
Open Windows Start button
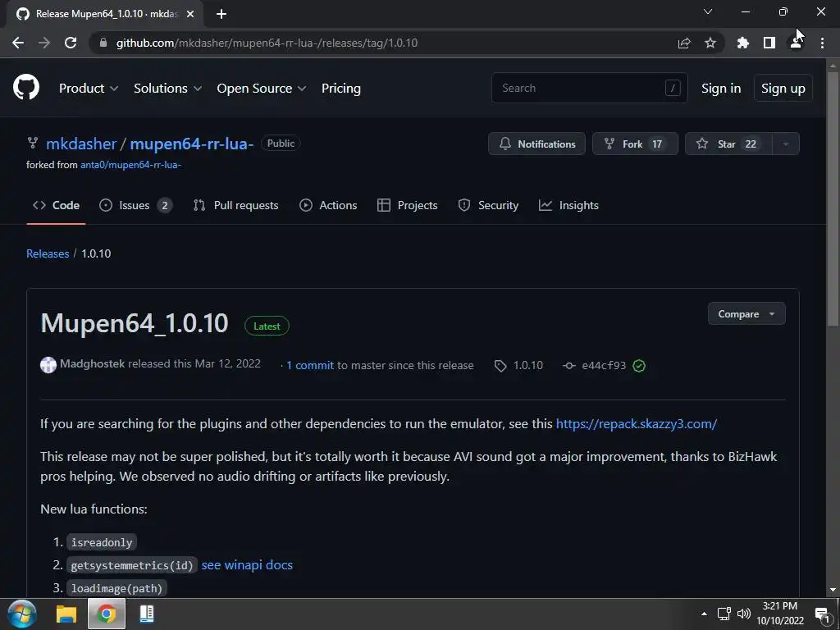pyautogui.click(x=22, y=614)
